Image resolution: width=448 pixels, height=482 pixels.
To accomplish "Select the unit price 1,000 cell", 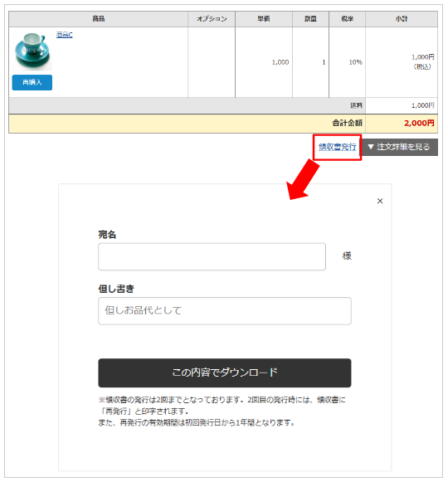I will pyautogui.click(x=264, y=62).
